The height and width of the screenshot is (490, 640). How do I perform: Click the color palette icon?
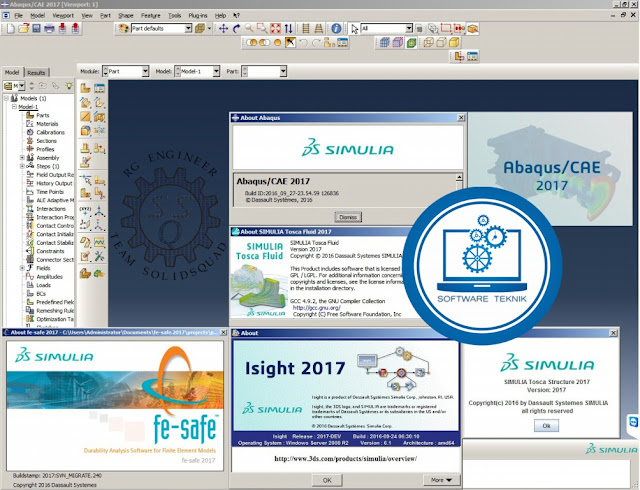(123, 29)
